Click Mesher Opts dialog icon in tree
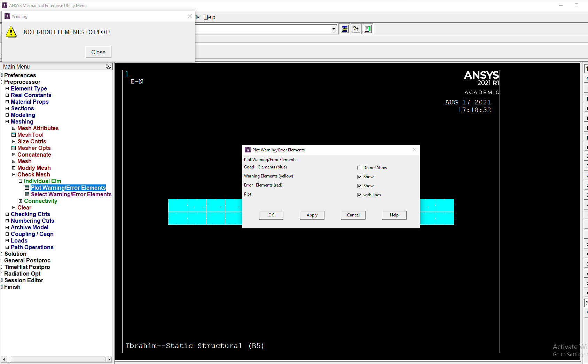 14,148
